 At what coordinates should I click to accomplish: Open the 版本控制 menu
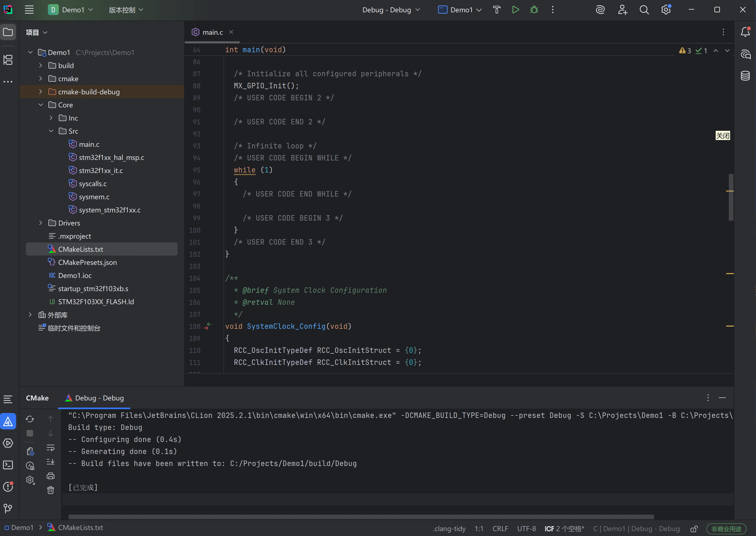pos(126,10)
